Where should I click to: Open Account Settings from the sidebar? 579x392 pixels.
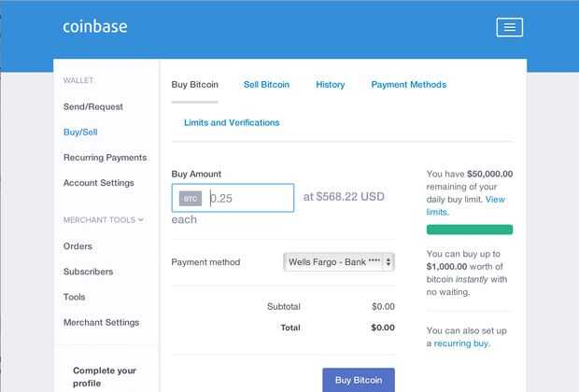[x=99, y=183]
